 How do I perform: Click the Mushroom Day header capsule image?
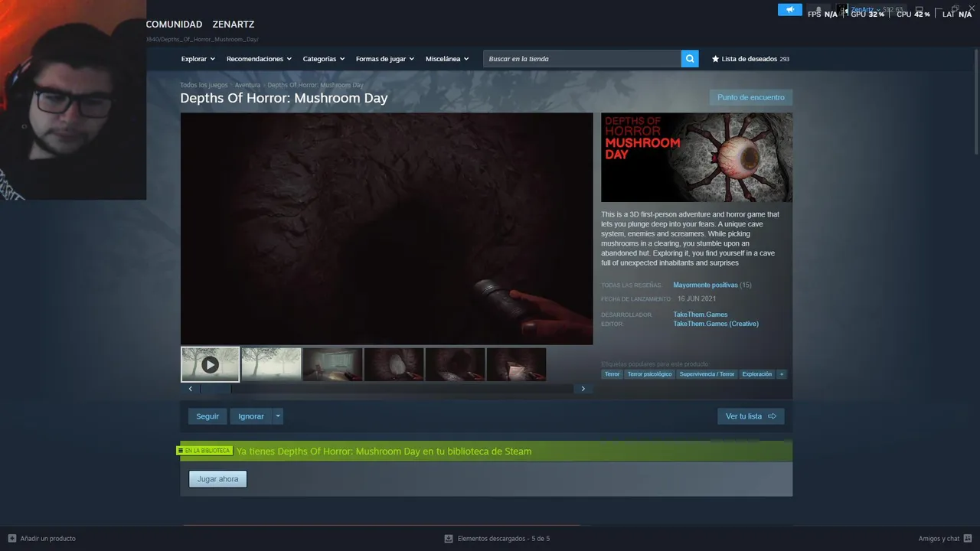(x=697, y=158)
